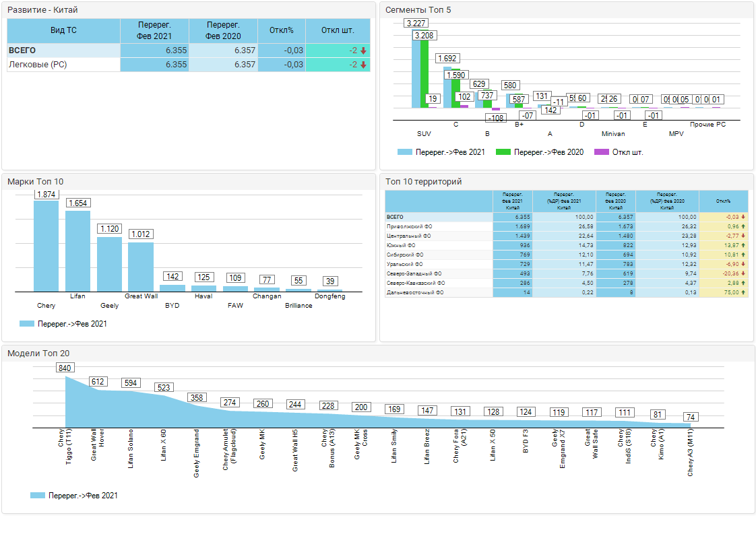
Task: Sort by Откл% column in development table
Action: [282, 30]
